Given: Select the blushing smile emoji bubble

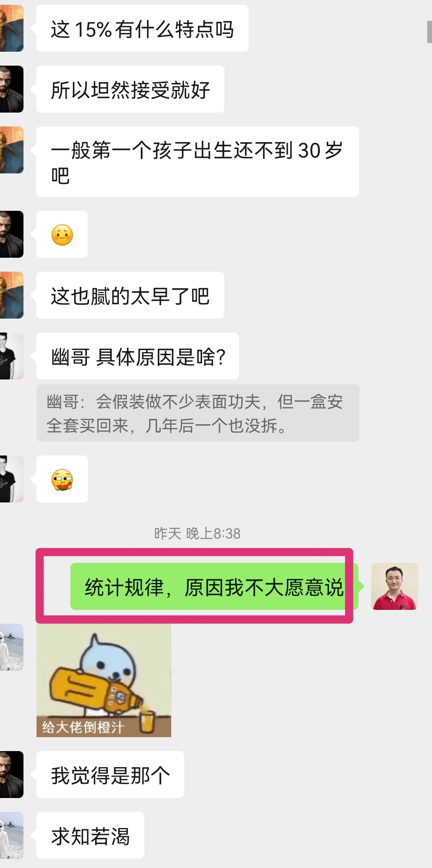Looking at the screenshot, I should (62, 235).
